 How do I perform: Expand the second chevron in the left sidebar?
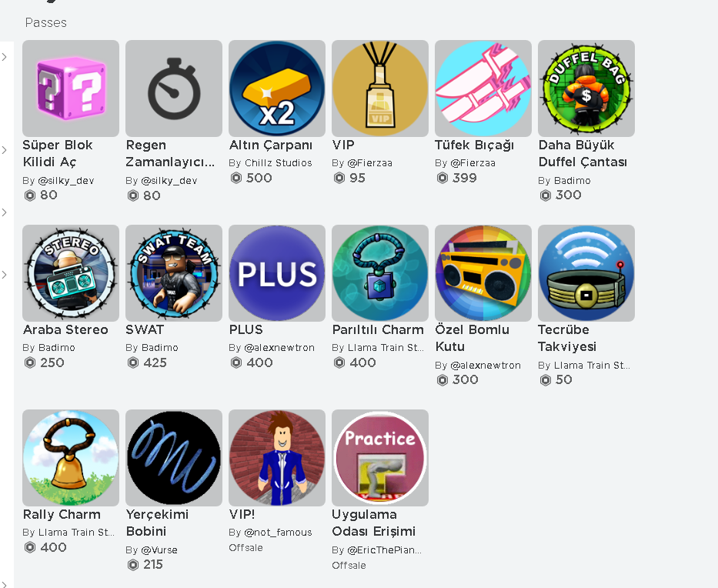click(x=4, y=150)
